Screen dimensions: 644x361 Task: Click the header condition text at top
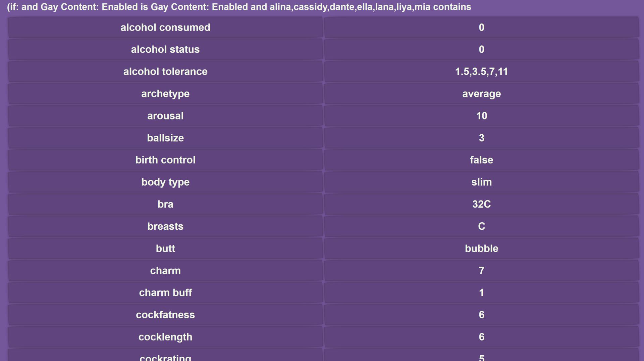239,7
